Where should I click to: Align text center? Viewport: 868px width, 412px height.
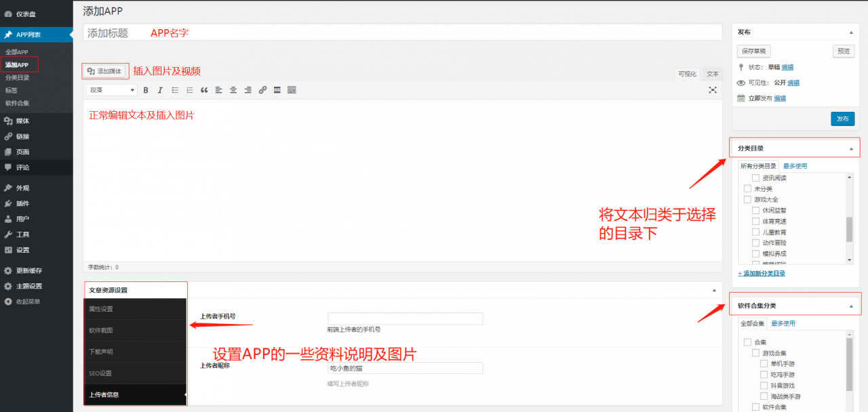click(x=233, y=90)
